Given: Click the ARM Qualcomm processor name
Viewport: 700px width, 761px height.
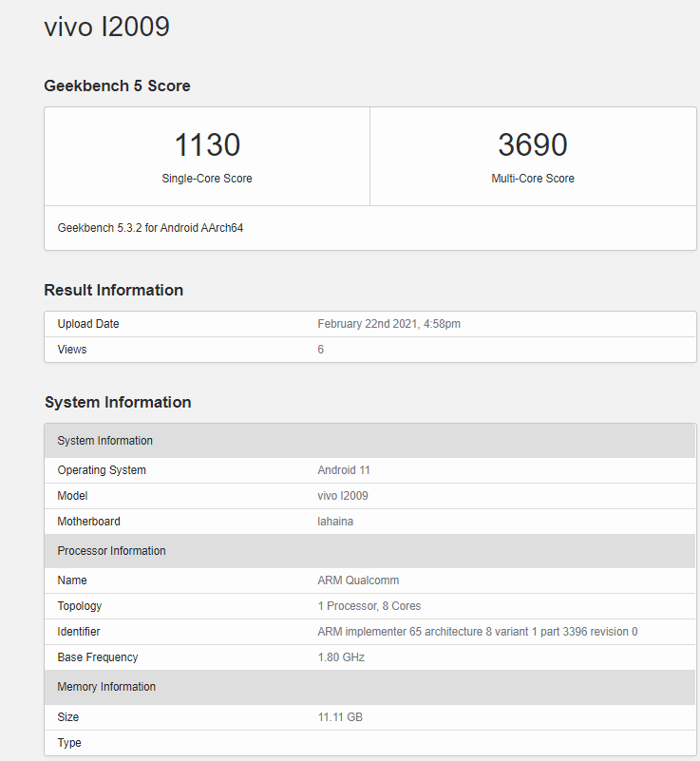Looking at the screenshot, I should tap(358, 580).
